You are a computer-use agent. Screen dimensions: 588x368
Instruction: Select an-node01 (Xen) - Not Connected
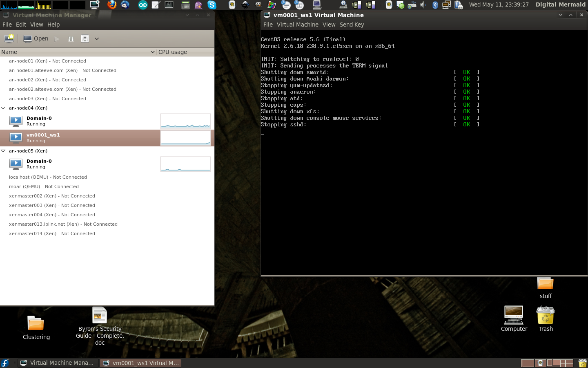(47, 61)
